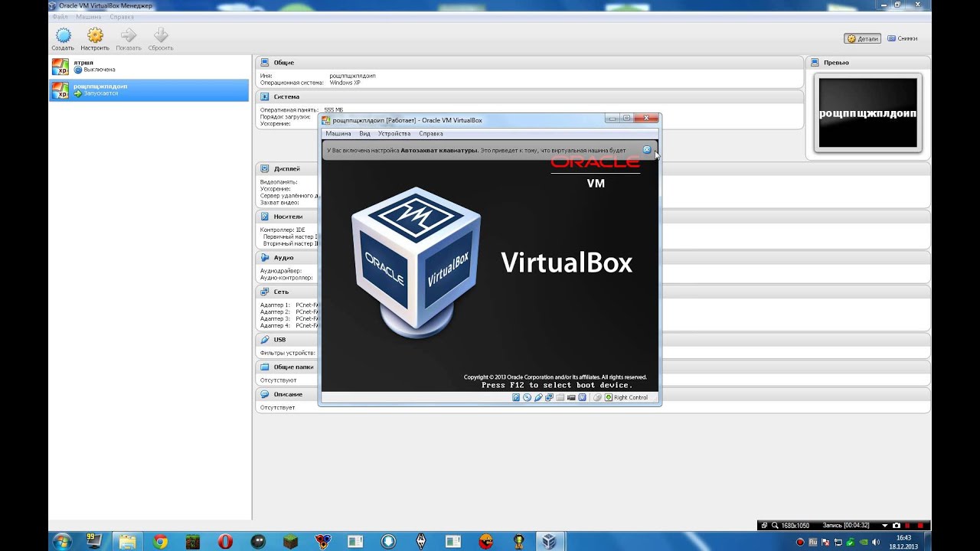The width and height of the screenshot is (980, 551).
Task: Click the Ru language indicator
Action: point(813,543)
